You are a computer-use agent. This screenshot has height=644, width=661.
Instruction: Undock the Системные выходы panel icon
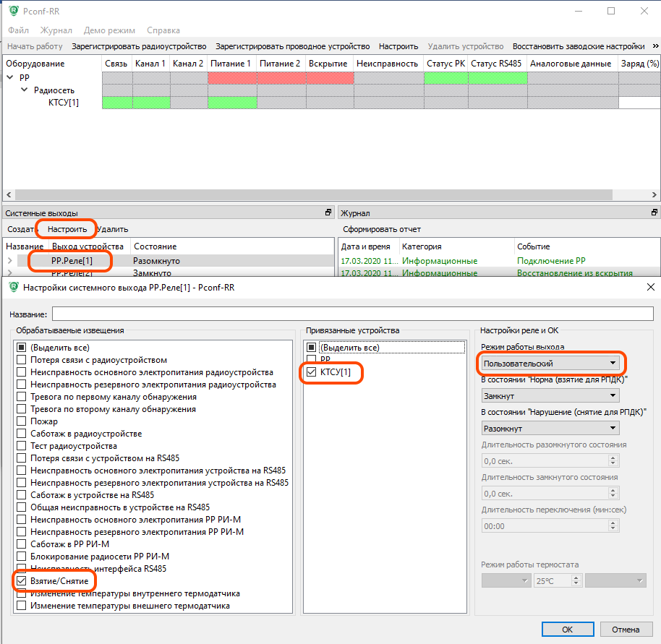tap(328, 213)
